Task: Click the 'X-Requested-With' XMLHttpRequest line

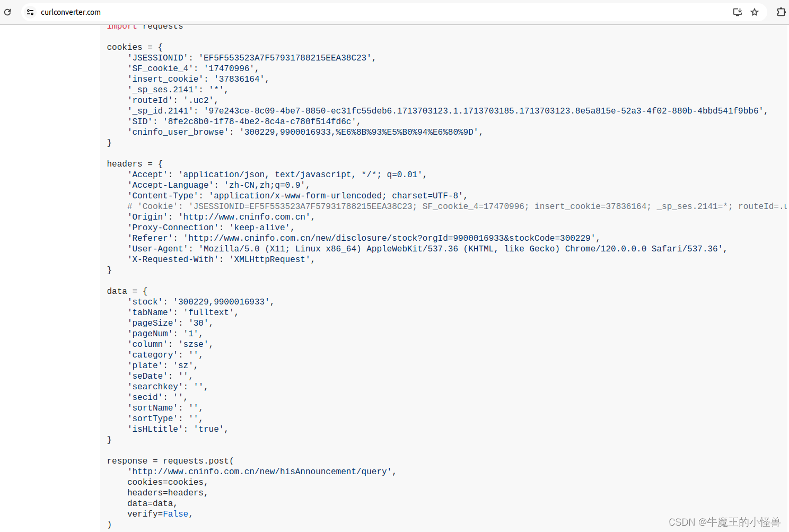Action: click(x=221, y=259)
